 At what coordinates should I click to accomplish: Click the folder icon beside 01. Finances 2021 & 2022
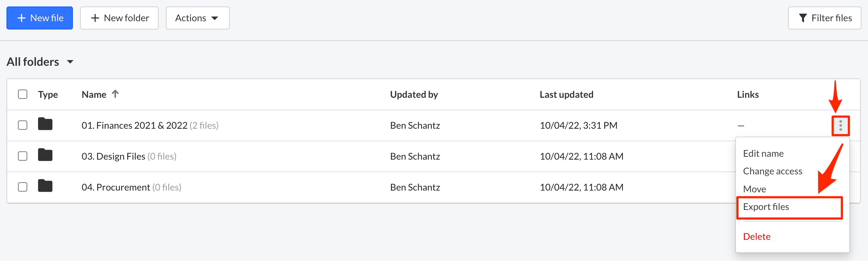tap(45, 124)
